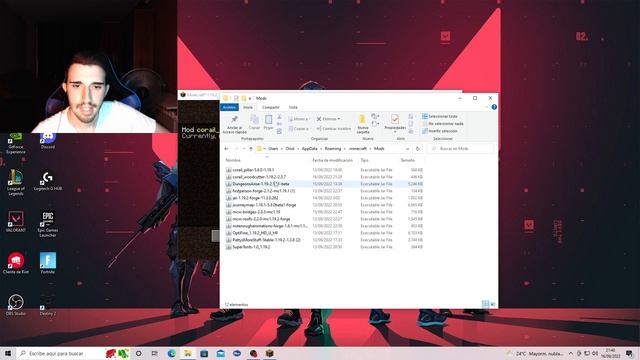
Task: Select the Compartir ribbon tab
Action: coord(271,107)
